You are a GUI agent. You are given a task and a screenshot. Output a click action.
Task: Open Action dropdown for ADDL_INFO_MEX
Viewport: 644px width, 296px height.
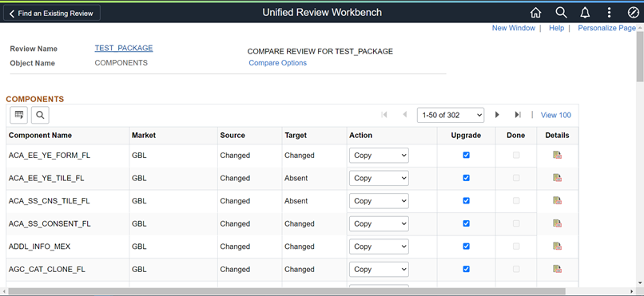click(x=379, y=247)
